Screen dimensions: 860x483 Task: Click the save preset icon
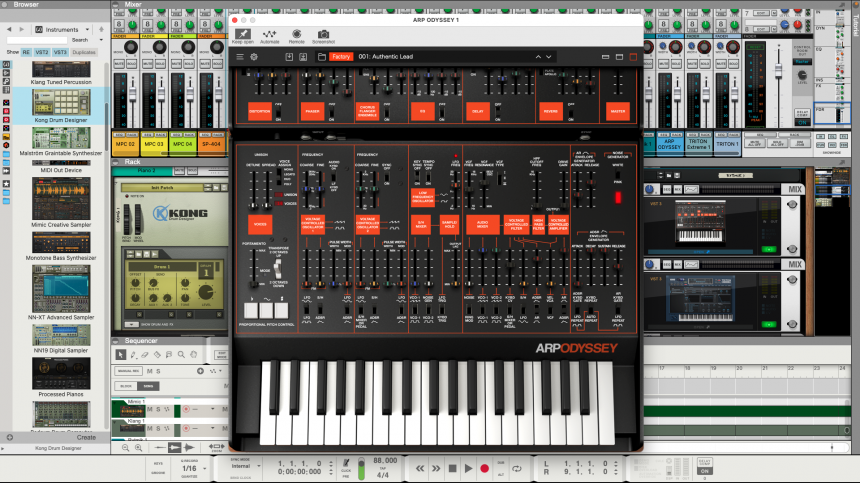(x=289, y=56)
